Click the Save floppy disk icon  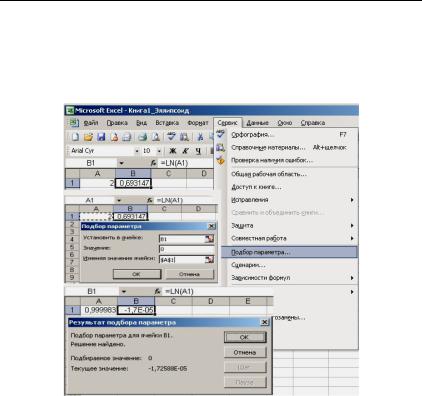(x=101, y=137)
